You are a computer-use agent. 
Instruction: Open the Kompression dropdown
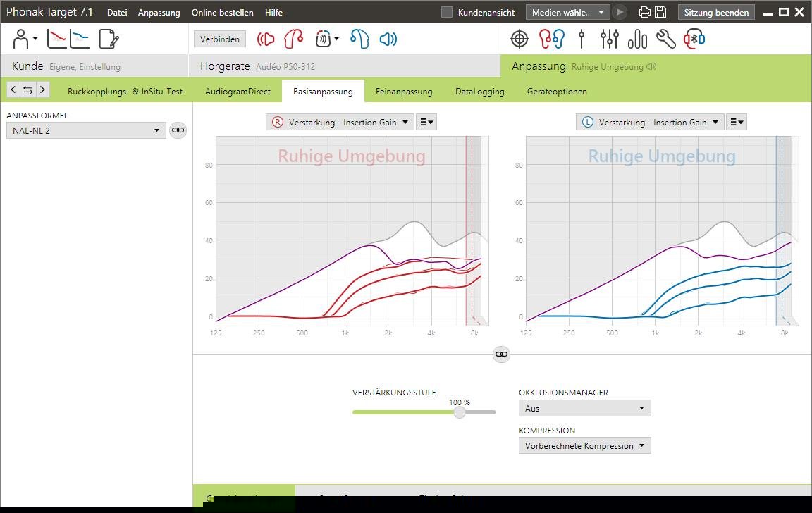click(584, 445)
